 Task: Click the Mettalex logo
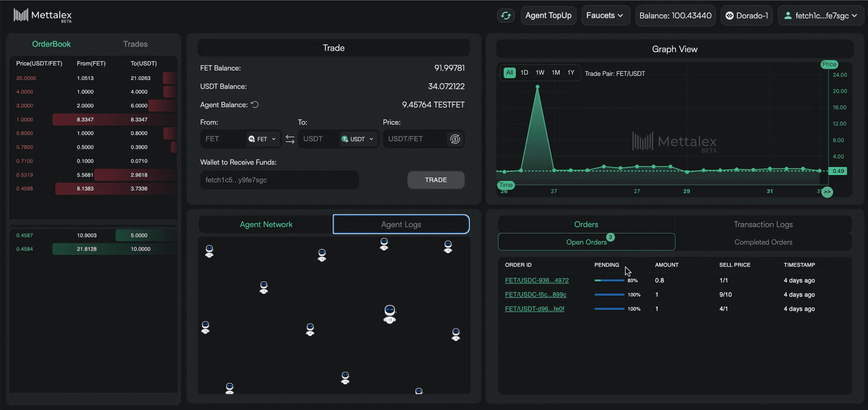click(x=42, y=15)
